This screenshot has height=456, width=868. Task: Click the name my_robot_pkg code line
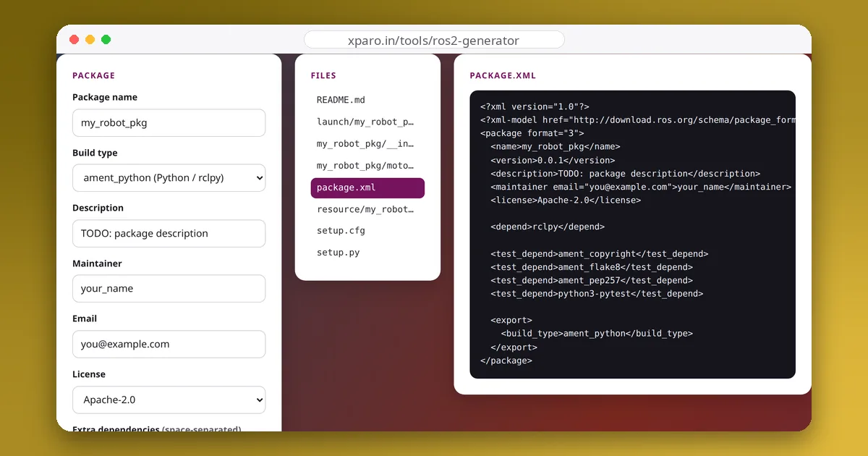point(556,147)
